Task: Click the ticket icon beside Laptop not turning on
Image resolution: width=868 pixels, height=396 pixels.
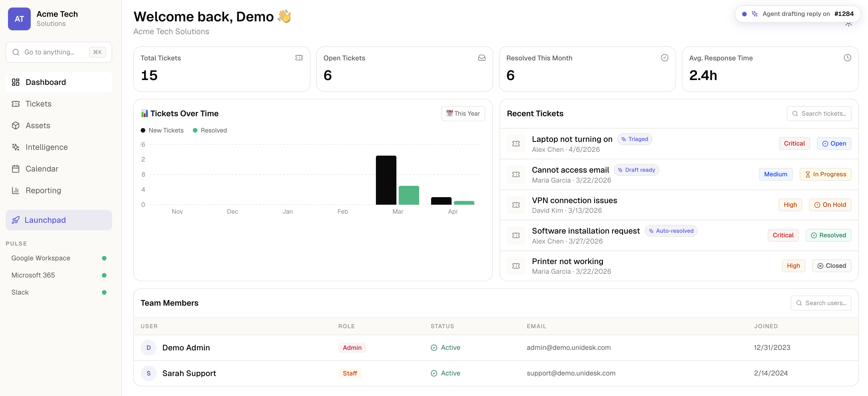Action: click(516, 144)
